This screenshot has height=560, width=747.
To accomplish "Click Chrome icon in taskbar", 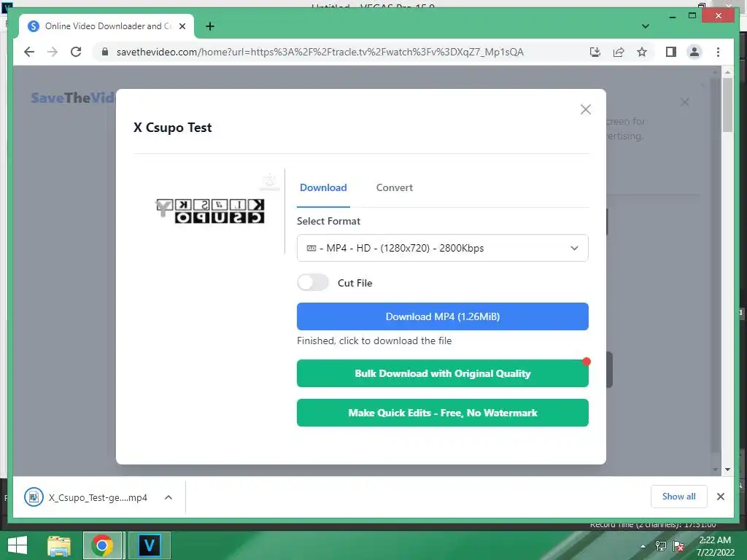I will click(102, 545).
